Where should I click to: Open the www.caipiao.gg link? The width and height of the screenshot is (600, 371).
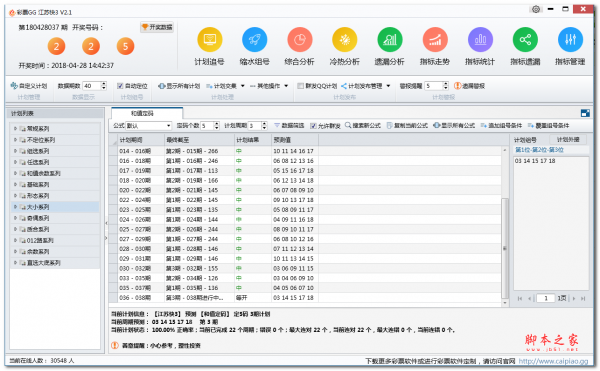coord(553,361)
